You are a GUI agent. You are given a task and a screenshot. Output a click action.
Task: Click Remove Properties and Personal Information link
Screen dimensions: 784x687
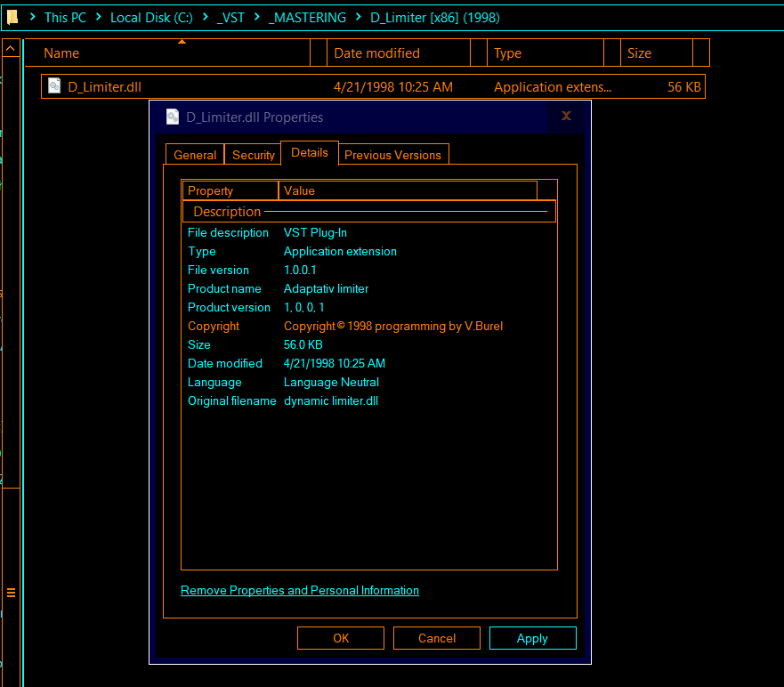click(x=300, y=591)
